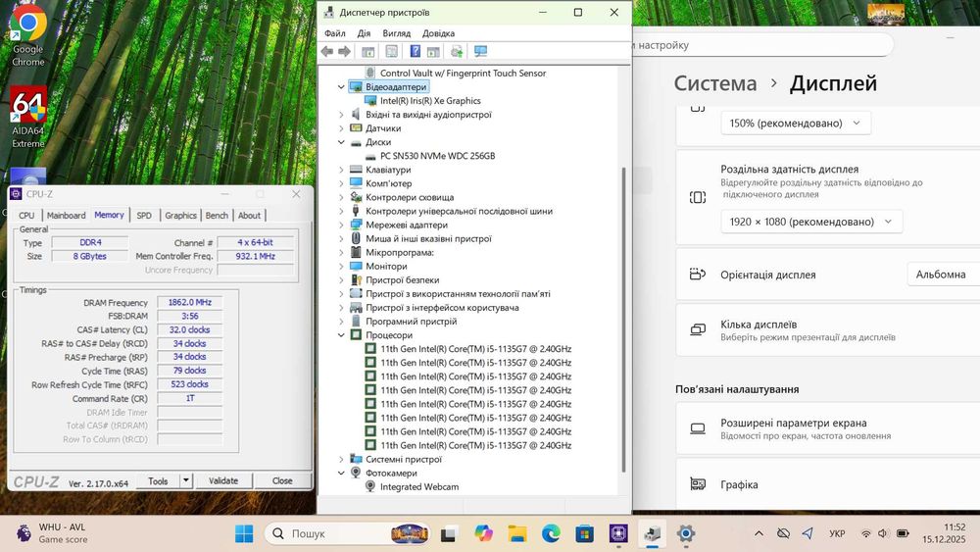
Task: Open Task View on taskbar
Action: [448, 534]
